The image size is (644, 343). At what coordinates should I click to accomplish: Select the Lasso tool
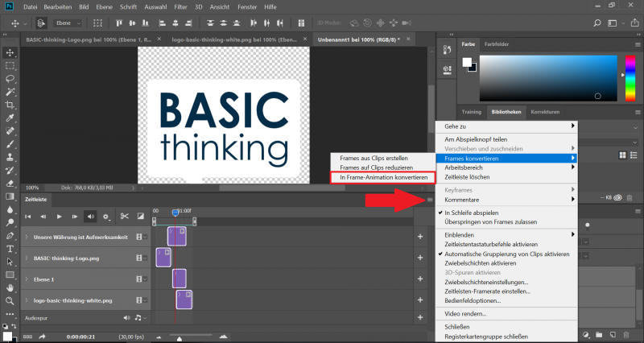click(x=10, y=79)
